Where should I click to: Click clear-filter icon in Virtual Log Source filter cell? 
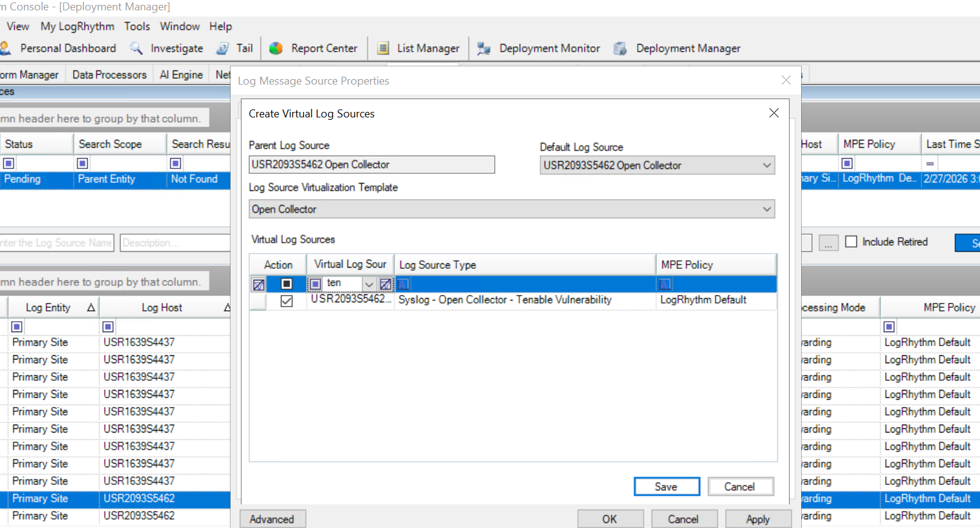386,284
